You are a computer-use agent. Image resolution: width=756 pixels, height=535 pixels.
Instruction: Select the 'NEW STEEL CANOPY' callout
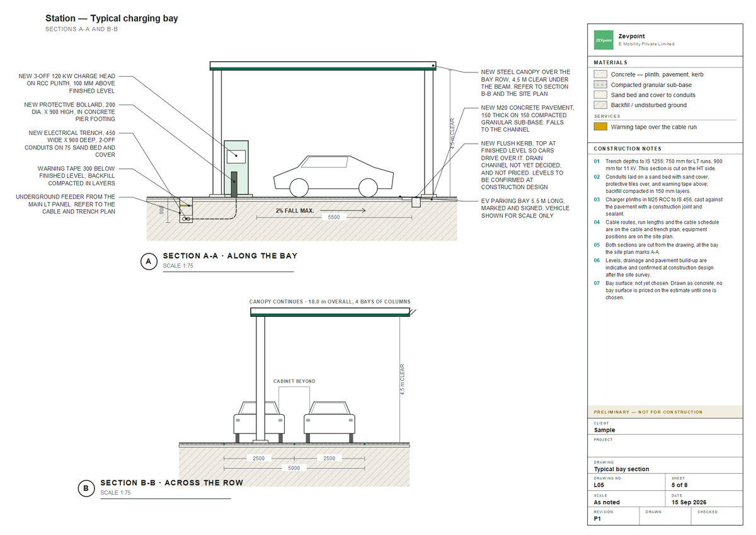(525, 83)
